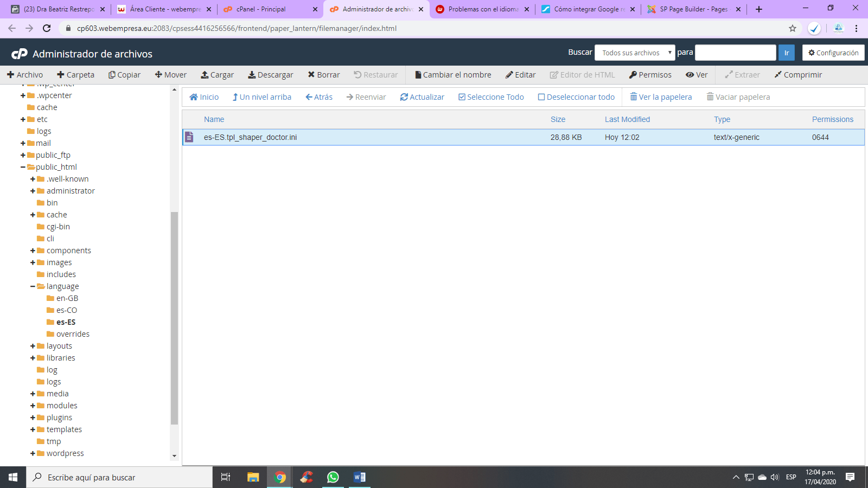Open WhatsApp from the taskbar
This screenshot has width=868, height=488.
click(333, 477)
